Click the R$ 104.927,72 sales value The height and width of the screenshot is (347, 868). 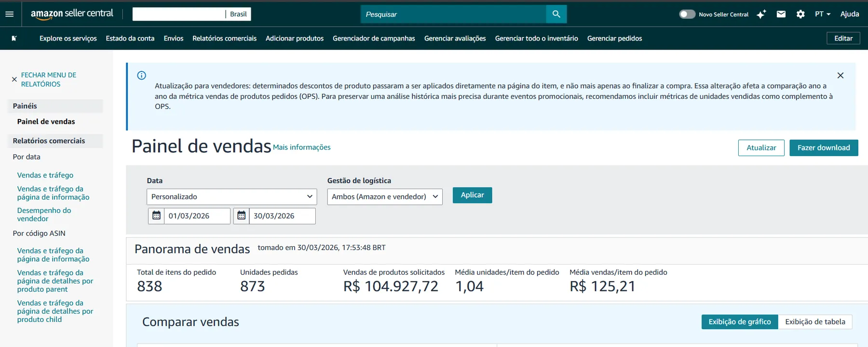coord(391,286)
